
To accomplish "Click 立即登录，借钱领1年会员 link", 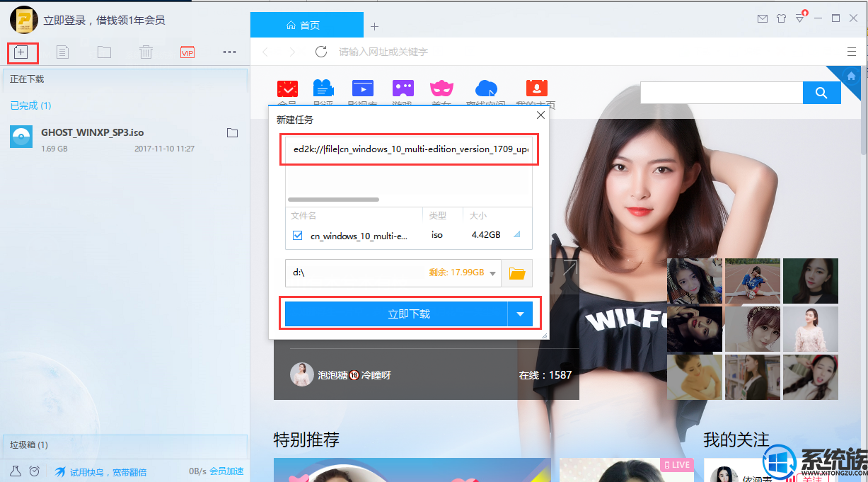I will [x=105, y=21].
